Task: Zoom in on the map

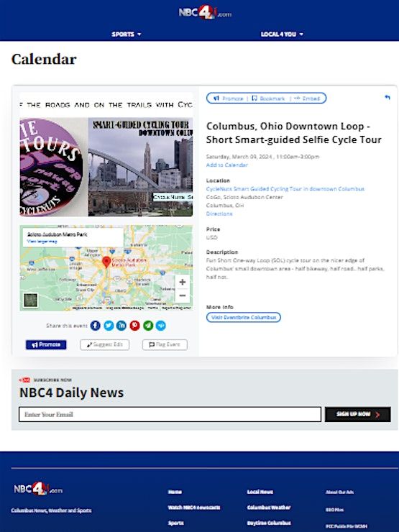Action: coord(183,282)
